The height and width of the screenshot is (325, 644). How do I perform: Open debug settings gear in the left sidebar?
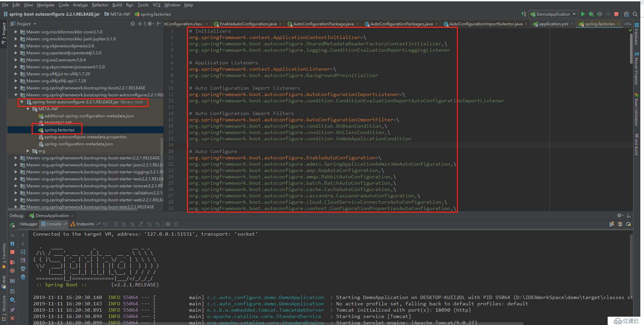pyautogui.click(x=12, y=300)
